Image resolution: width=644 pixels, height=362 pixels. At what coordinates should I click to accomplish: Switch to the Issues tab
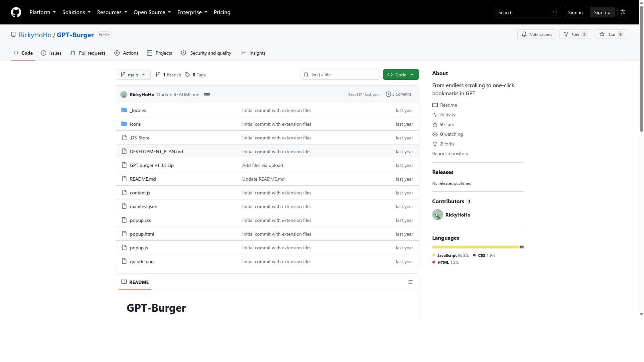coord(51,53)
